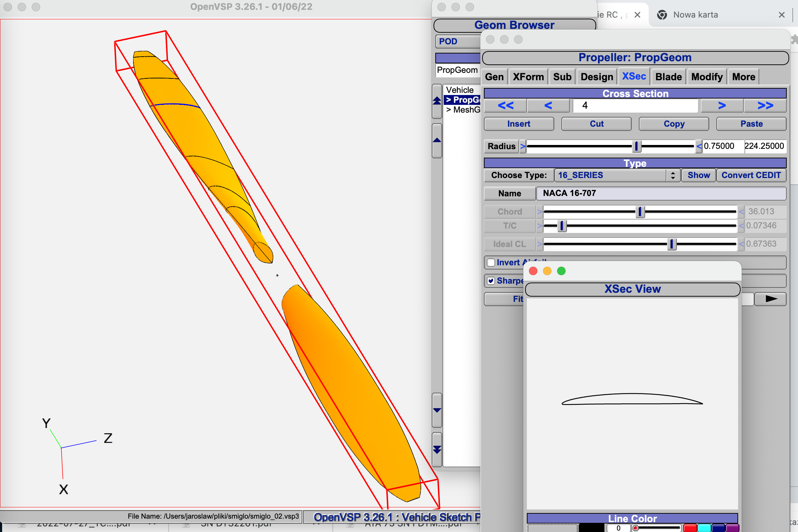
Task: Pick the red line color swatch
Action: [x=690, y=528]
